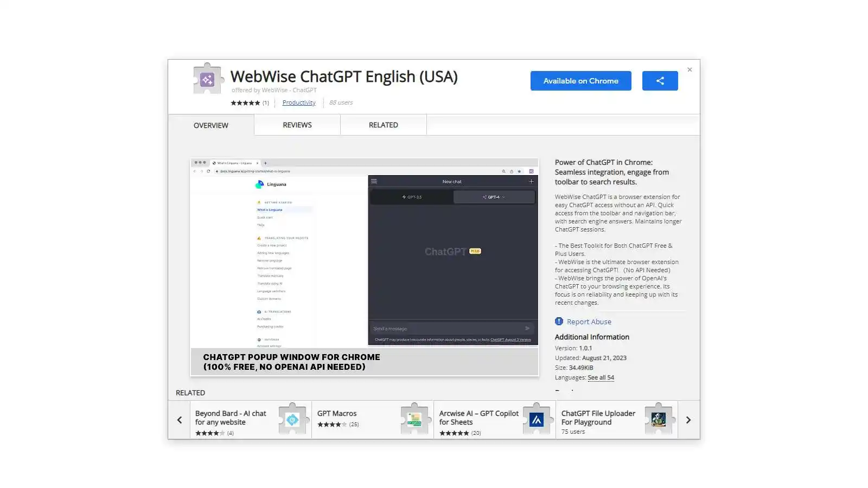Screen dimensions: 868x488
Task: Show next related extensions with right arrow
Action: [688, 420]
